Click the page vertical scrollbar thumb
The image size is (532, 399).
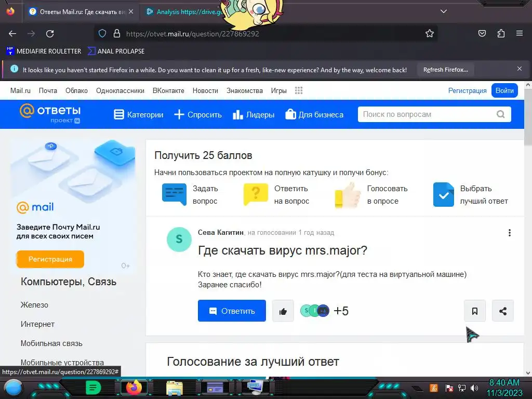click(x=528, y=118)
